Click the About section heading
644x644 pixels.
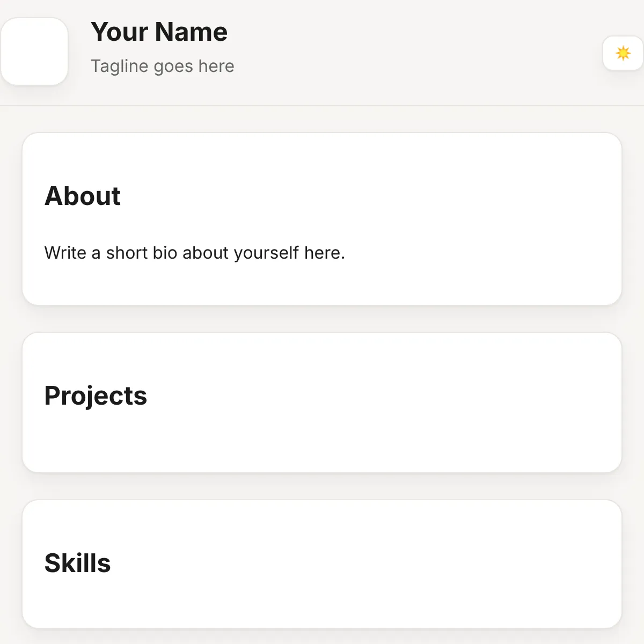(x=83, y=196)
